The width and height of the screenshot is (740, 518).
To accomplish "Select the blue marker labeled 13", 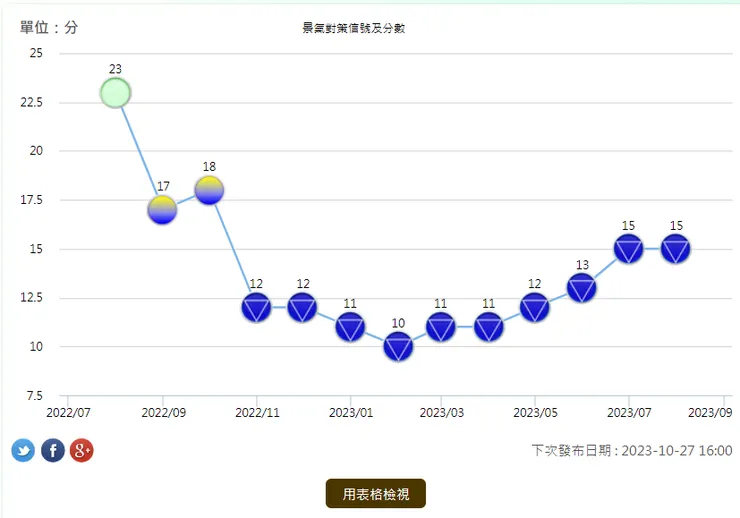I will (x=581, y=288).
